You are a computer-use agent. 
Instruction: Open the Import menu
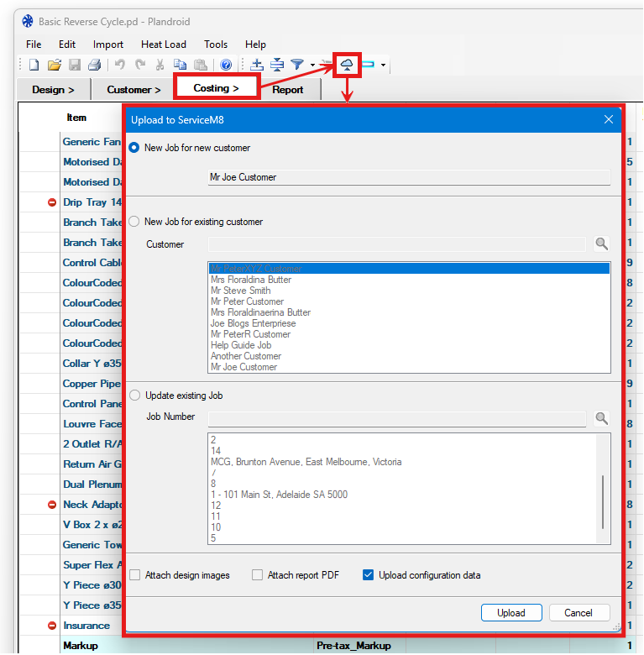(108, 45)
